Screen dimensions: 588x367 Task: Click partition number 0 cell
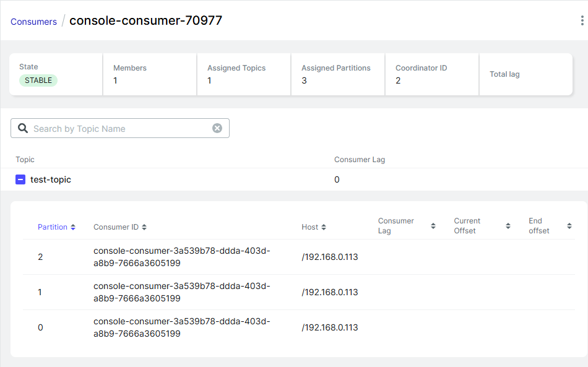[x=40, y=327]
